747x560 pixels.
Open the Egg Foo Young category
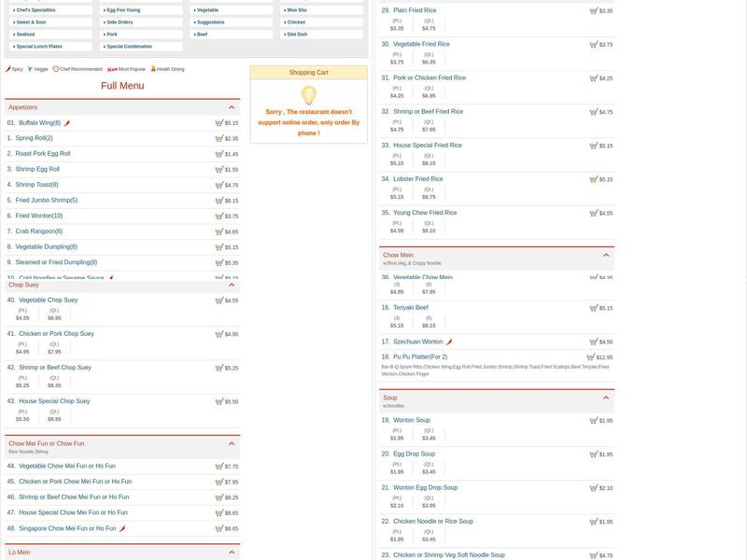tap(123, 10)
